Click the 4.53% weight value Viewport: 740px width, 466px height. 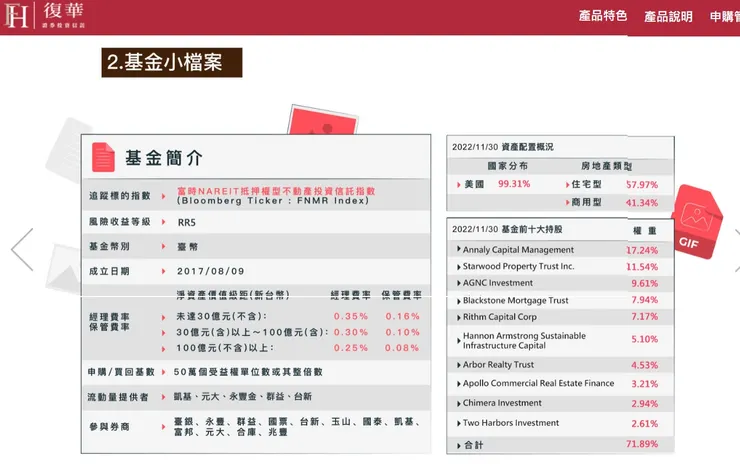tap(645, 365)
